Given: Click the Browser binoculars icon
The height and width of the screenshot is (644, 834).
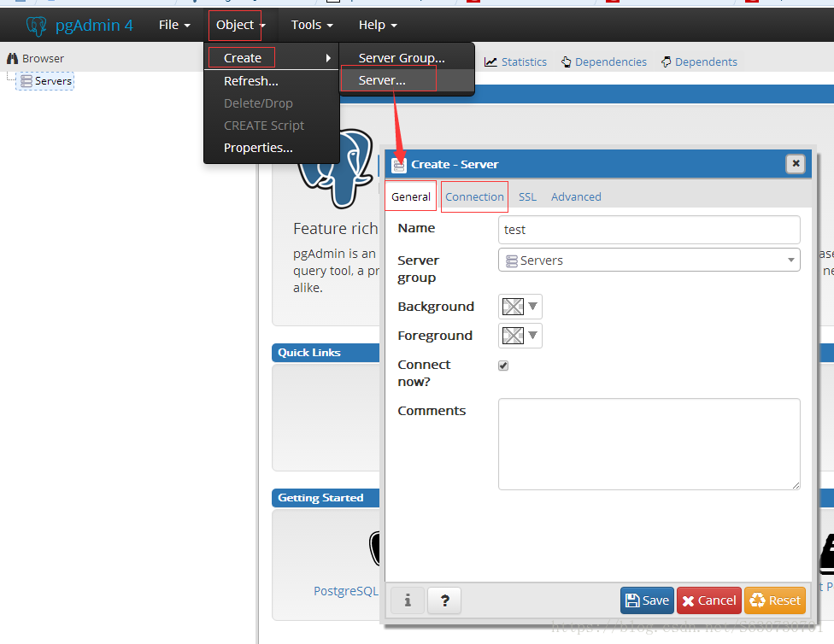Looking at the screenshot, I should (12, 58).
